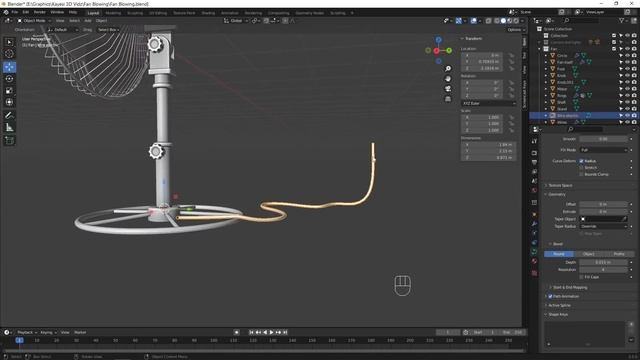Open the Scene properties tab
640x360 pixels.
coord(534,181)
